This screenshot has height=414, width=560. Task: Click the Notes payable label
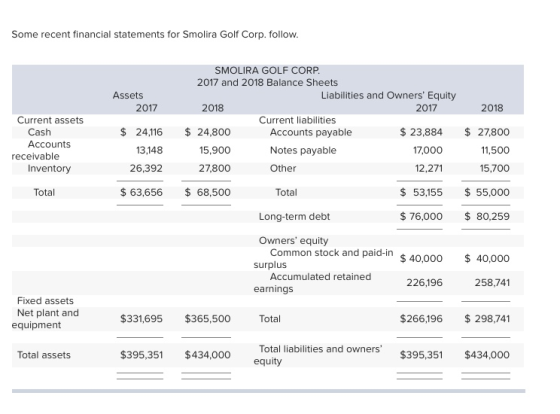click(303, 150)
